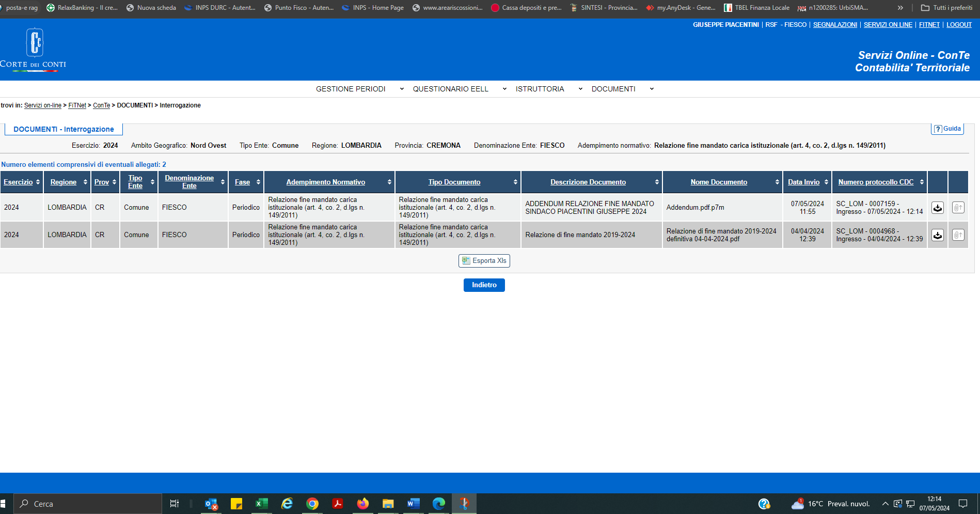Sort by Numero protocollo CDC header

pos(876,182)
